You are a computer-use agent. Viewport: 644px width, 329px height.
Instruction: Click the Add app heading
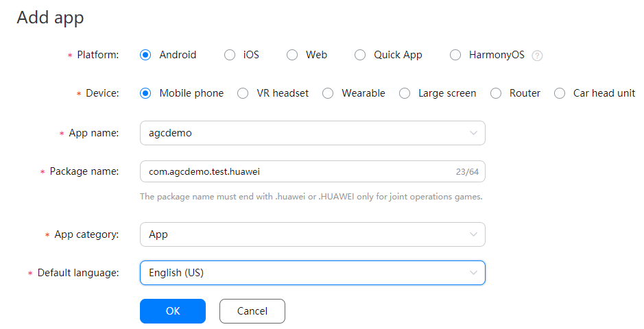[50, 18]
